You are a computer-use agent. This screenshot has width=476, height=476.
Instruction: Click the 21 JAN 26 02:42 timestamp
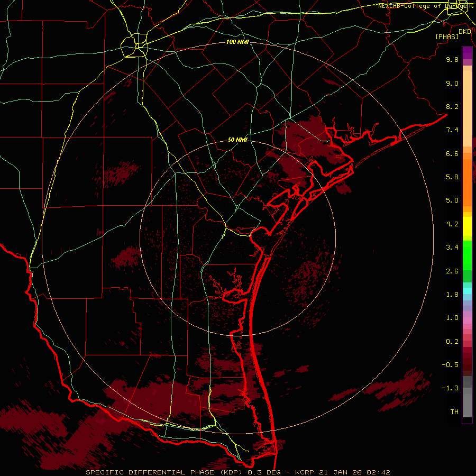click(354, 472)
